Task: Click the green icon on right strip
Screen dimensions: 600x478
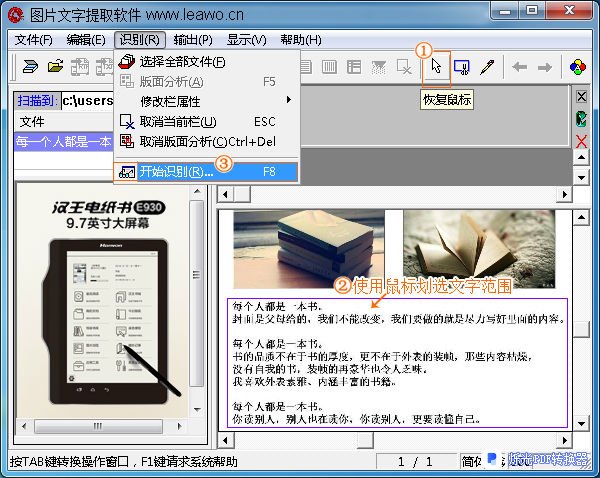Action: [x=581, y=119]
